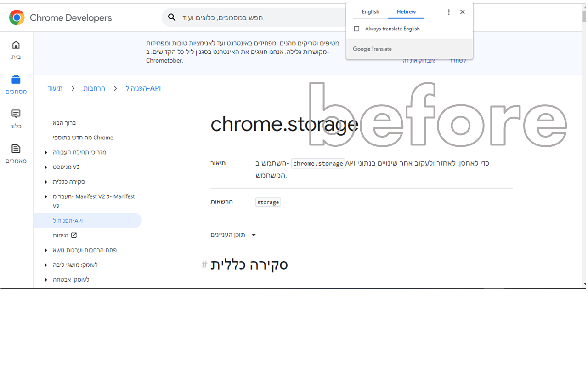This screenshot has width=588, height=368.
Task: Click the chrome.storage code label in description
Action: [318, 163]
